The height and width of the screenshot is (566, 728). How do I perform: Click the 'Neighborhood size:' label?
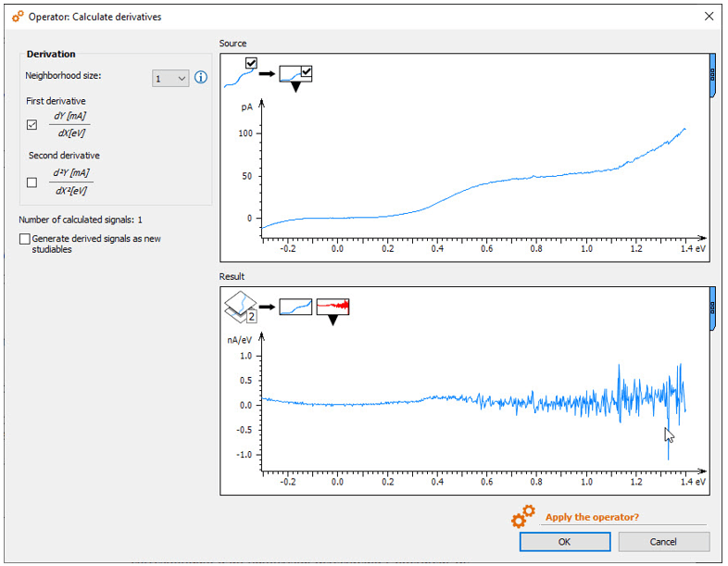pyautogui.click(x=63, y=75)
